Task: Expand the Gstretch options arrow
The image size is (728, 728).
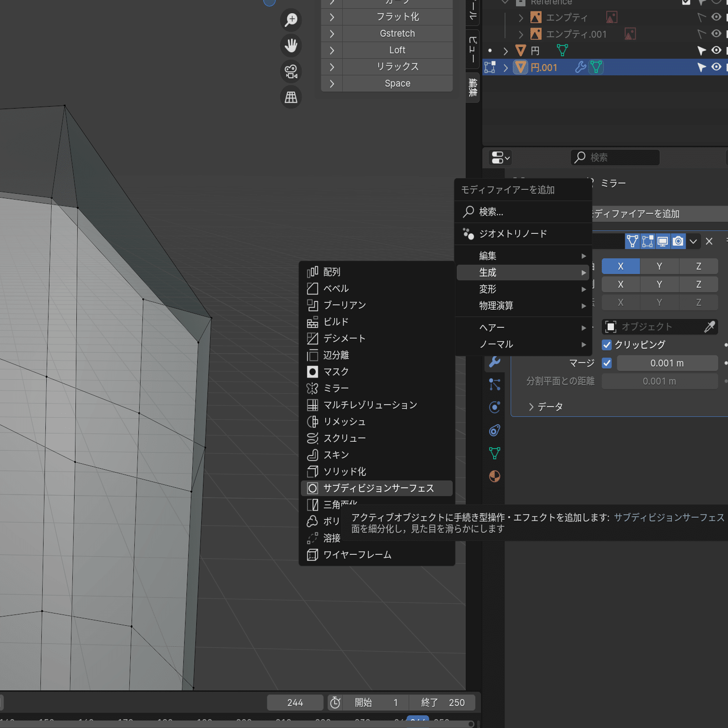Action: tap(332, 34)
